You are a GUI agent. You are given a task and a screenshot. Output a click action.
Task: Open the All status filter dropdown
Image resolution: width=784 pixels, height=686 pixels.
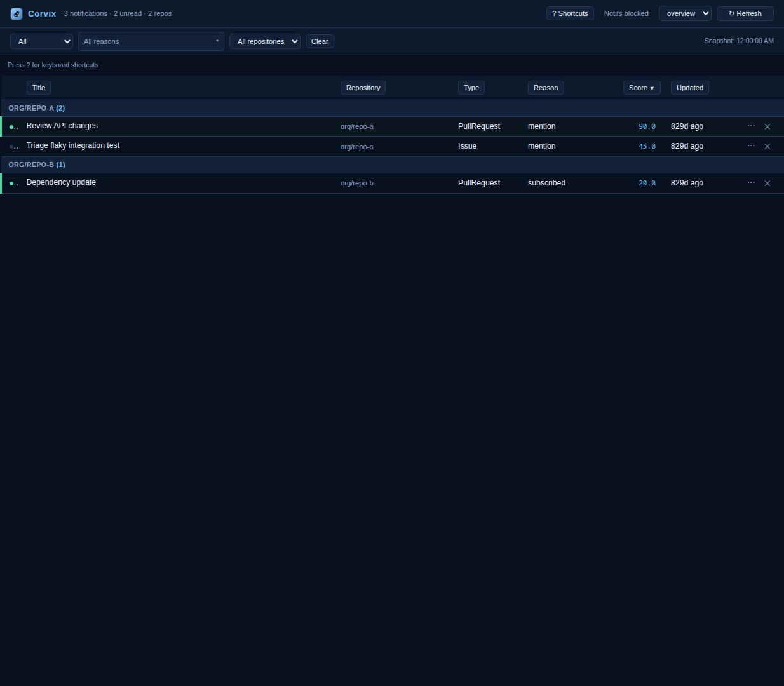pos(42,41)
